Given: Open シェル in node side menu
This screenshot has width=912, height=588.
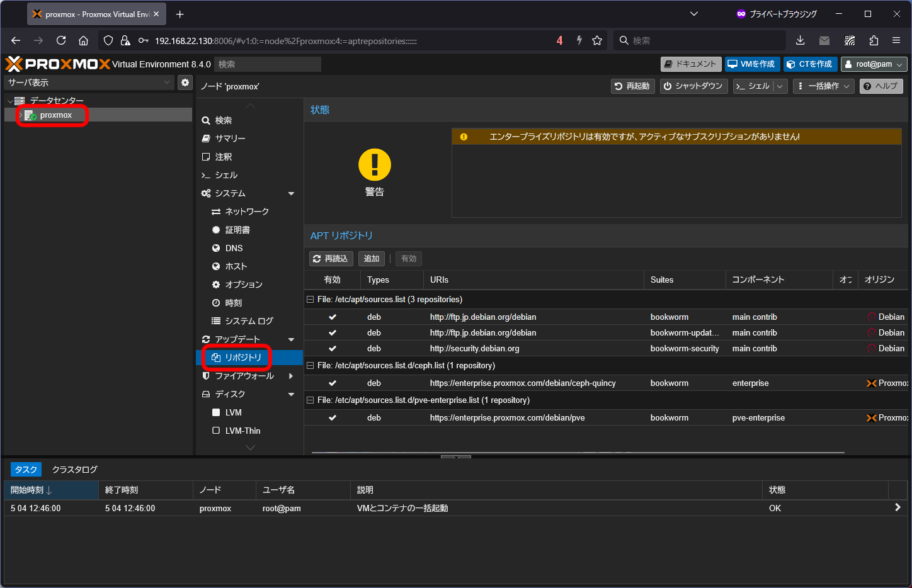Looking at the screenshot, I should point(249,175).
